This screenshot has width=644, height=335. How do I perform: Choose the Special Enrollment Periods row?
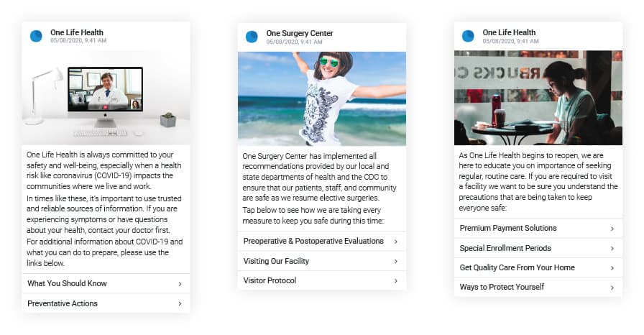538,249
